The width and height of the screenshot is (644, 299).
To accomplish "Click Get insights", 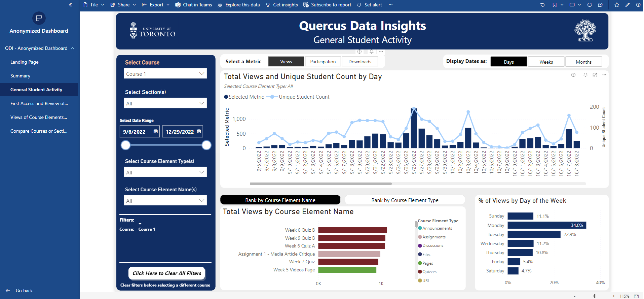I will (x=282, y=5).
